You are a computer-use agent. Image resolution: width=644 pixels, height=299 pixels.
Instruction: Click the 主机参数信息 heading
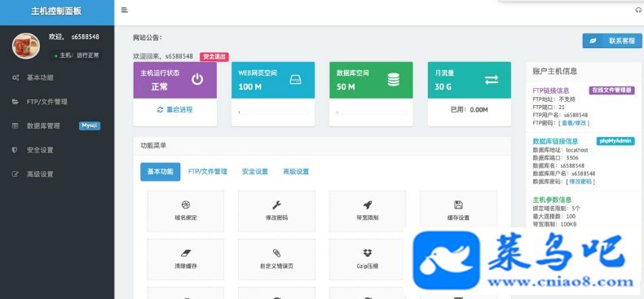(x=552, y=200)
